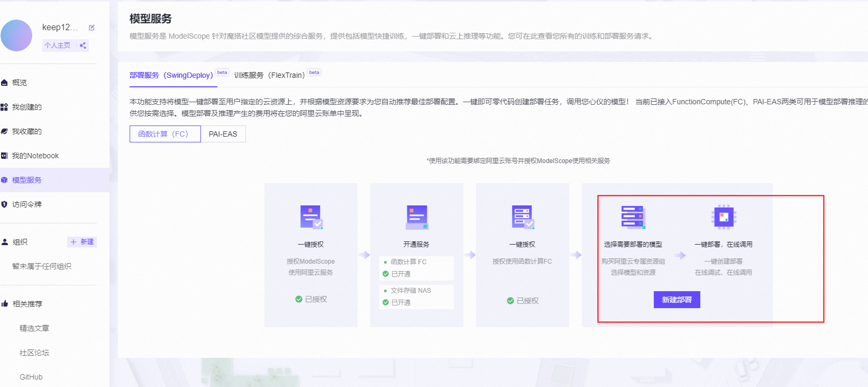The width and height of the screenshot is (868, 387).
Task: Click the 开通服务 step icon
Action: (x=417, y=217)
